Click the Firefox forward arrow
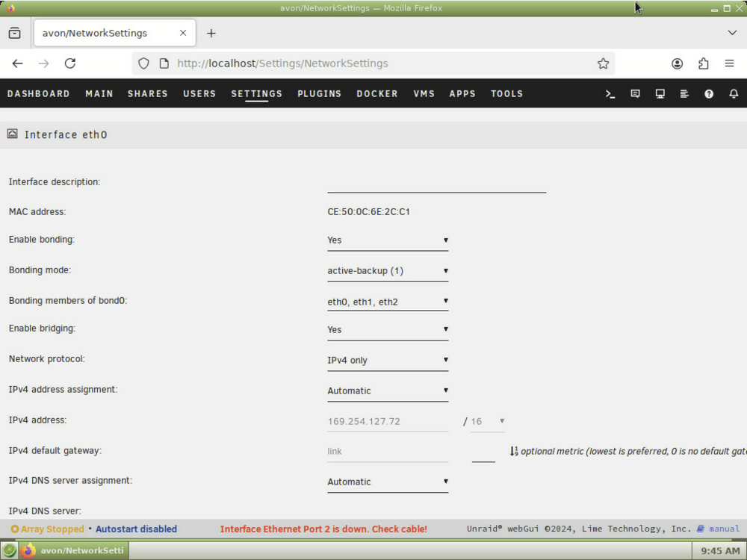747x560 pixels. [x=44, y=63]
